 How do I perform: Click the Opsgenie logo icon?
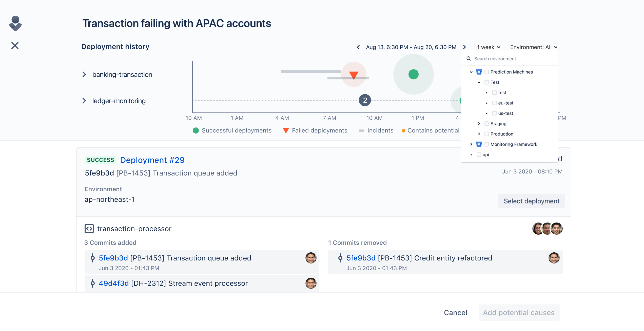tap(15, 24)
